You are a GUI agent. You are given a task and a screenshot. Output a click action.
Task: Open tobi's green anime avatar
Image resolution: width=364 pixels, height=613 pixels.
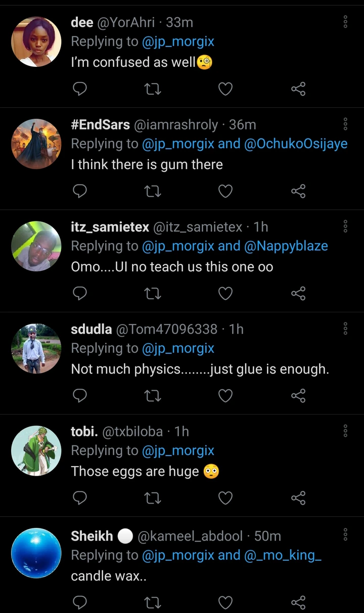coord(36,451)
